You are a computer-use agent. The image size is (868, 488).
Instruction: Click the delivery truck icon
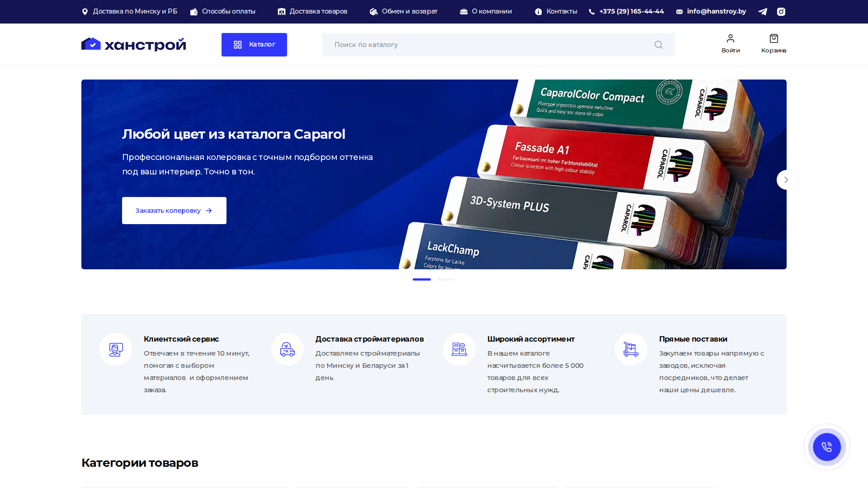coord(288,349)
